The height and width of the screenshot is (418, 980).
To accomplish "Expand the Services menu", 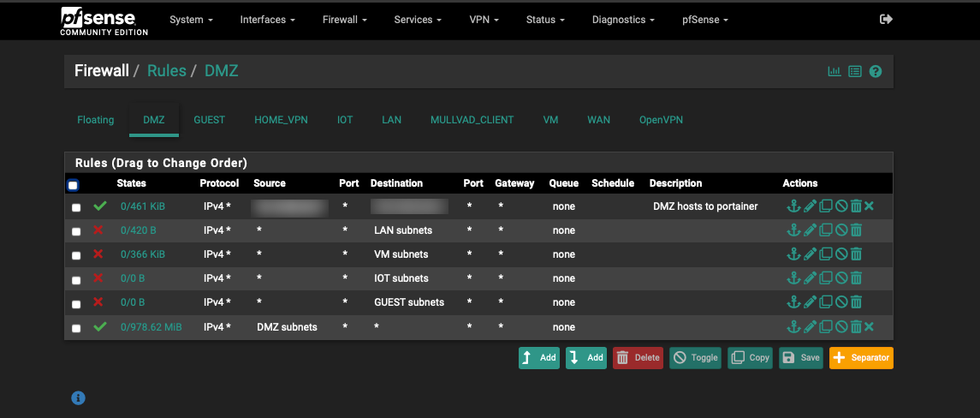I will tap(418, 20).
